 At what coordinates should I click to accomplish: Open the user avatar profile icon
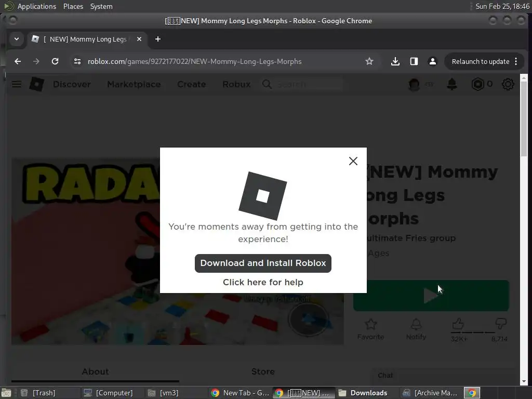click(x=414, y=85)
